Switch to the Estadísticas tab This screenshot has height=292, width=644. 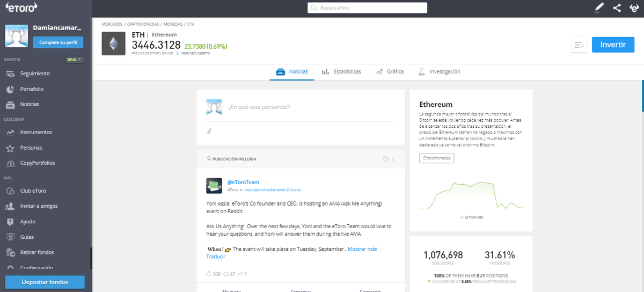[x=341, y=71]
